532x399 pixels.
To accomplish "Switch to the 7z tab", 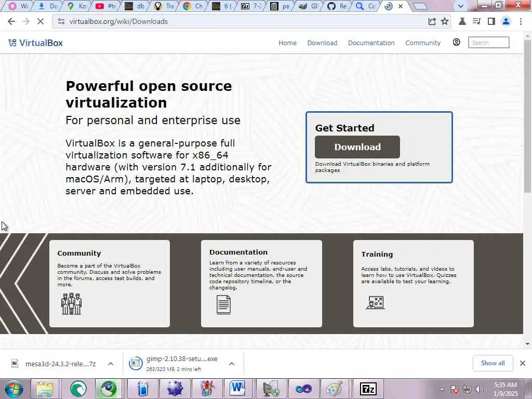I will (x=250, y=6).
